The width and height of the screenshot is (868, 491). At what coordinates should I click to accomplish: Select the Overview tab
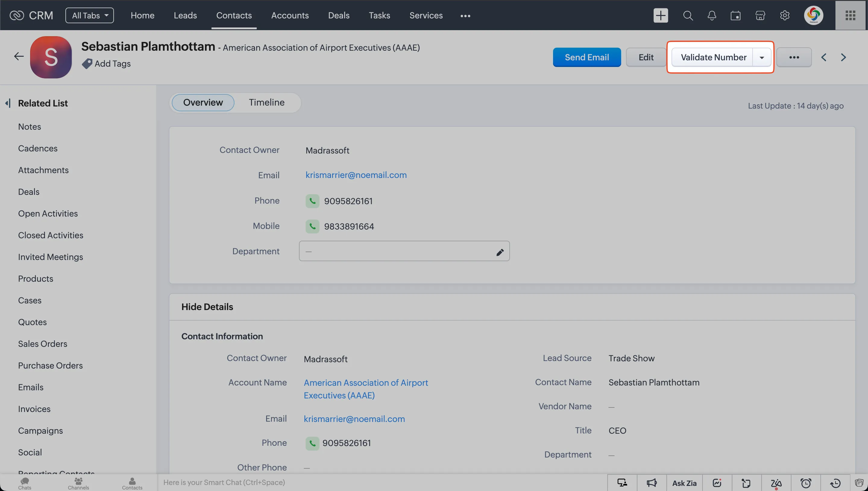(x=203, y=103)
